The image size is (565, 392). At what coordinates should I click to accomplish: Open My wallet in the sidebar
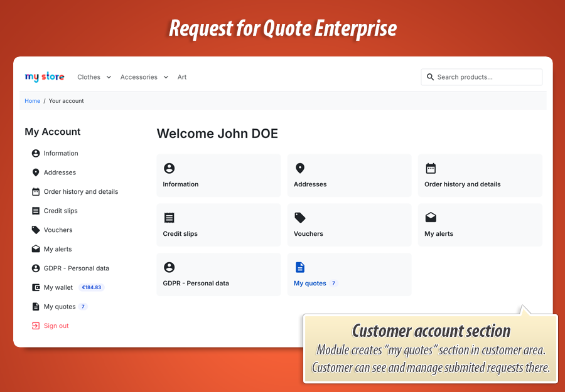58,287
